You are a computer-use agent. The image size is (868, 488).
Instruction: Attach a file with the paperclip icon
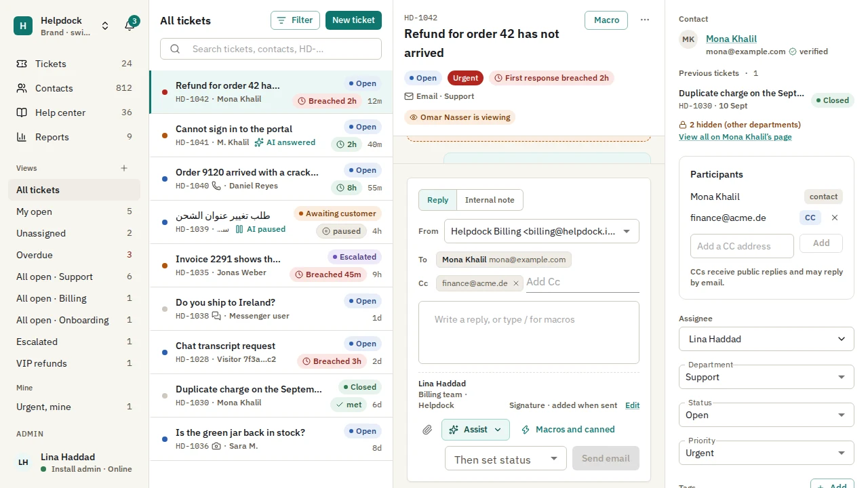point(427,430)
